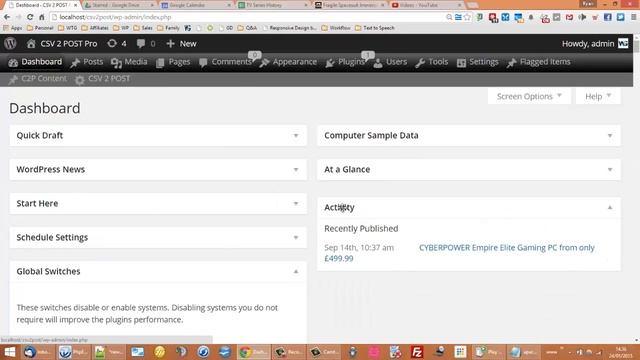Open the Howdy, admin account menu
The height and width of the screenshot is (360, 640).
click(595, 43)
